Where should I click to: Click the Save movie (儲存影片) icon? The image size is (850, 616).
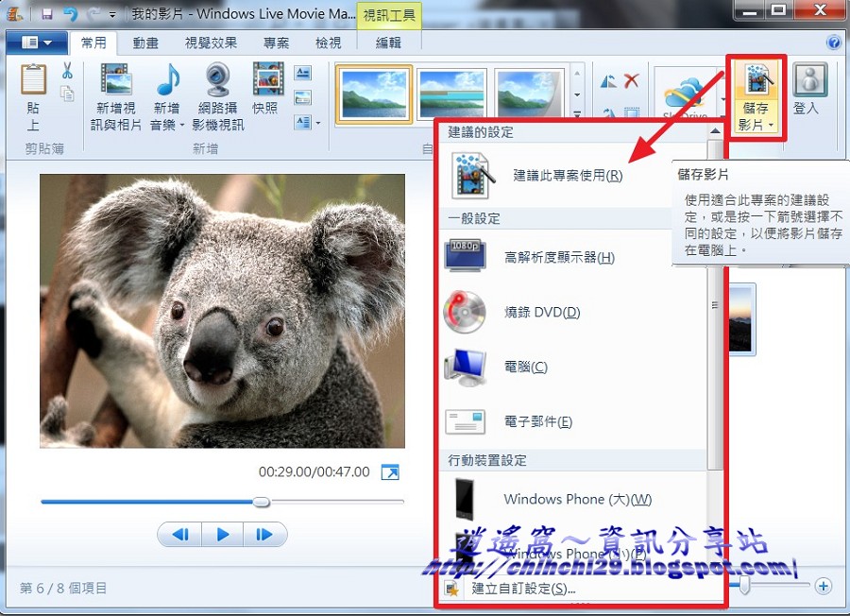coord(756,79)
